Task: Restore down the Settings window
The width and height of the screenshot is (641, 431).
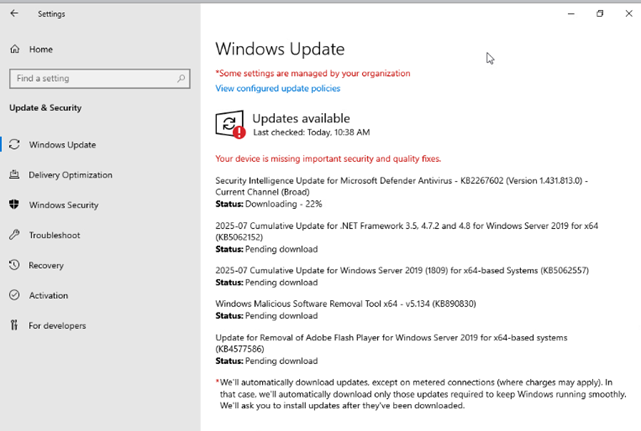Action: [600, 13]
